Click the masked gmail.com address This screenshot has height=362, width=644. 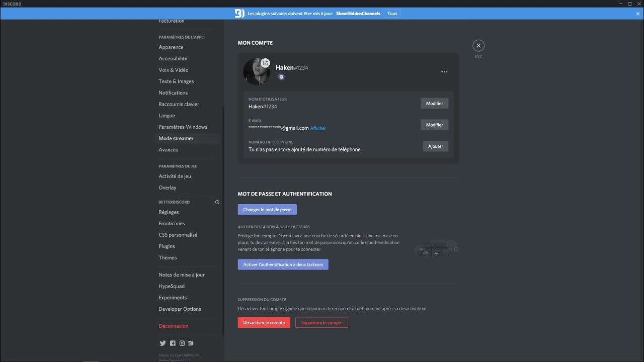tap(279, 128)
